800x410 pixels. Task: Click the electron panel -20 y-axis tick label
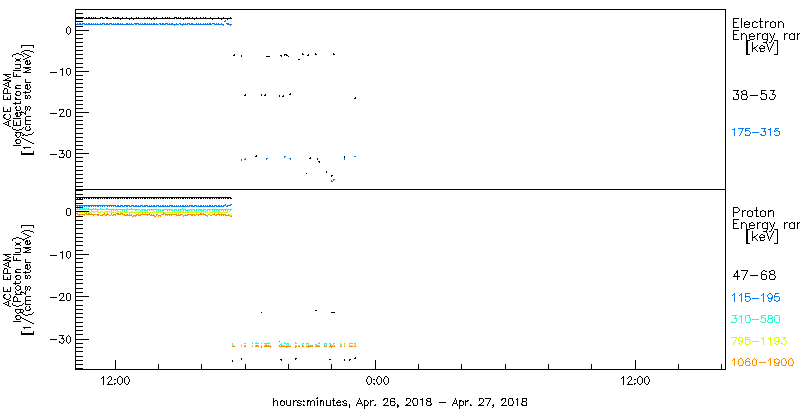coord(61,113)
